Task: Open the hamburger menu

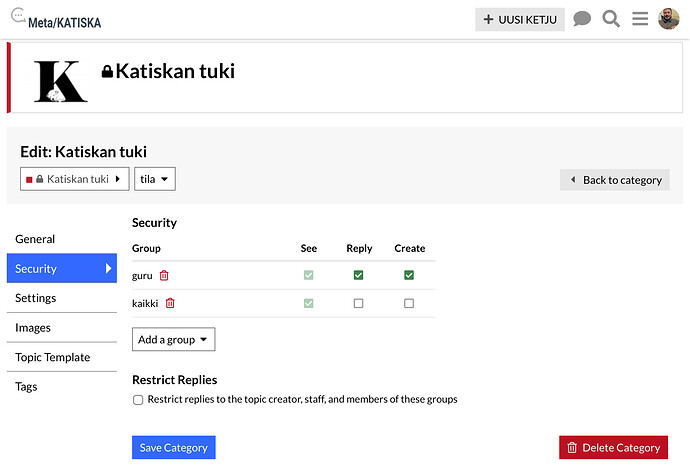Action: tap(640, 19)
